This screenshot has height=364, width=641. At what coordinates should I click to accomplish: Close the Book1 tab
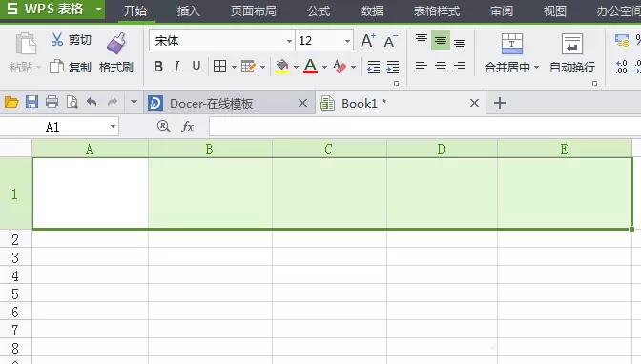pyautogui.click(x=474, y=103)
